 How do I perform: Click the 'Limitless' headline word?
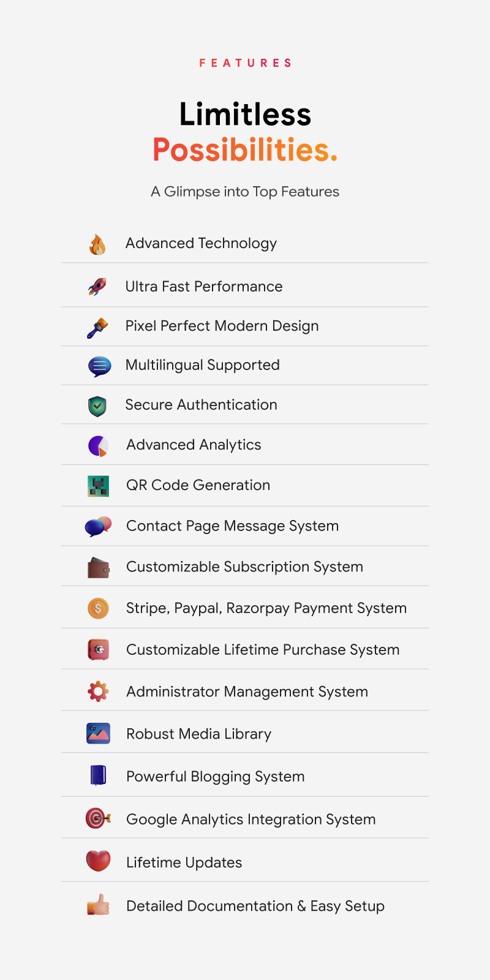click(245, 115)
